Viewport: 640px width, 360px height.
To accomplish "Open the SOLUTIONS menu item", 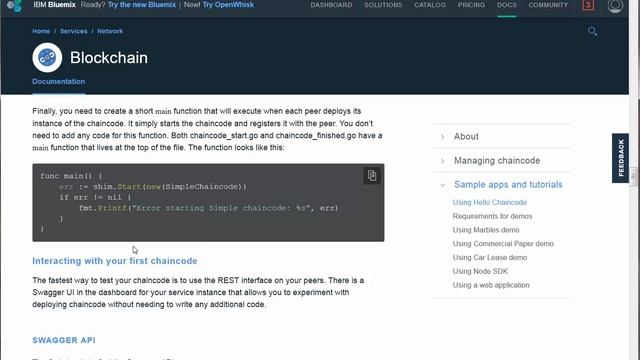I will pos(383,5).
